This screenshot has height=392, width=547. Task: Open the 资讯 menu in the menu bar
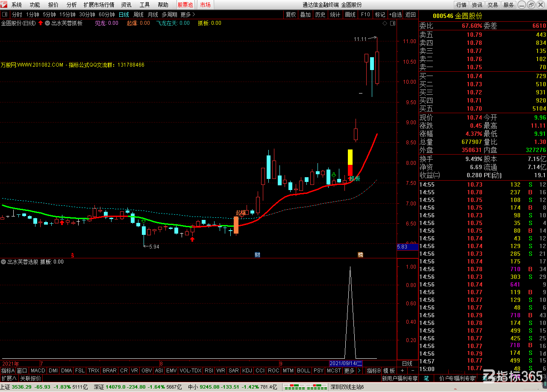[126, 5]
